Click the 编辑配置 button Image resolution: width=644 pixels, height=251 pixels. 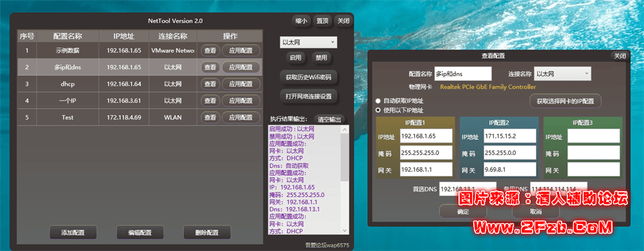(140, 232)
